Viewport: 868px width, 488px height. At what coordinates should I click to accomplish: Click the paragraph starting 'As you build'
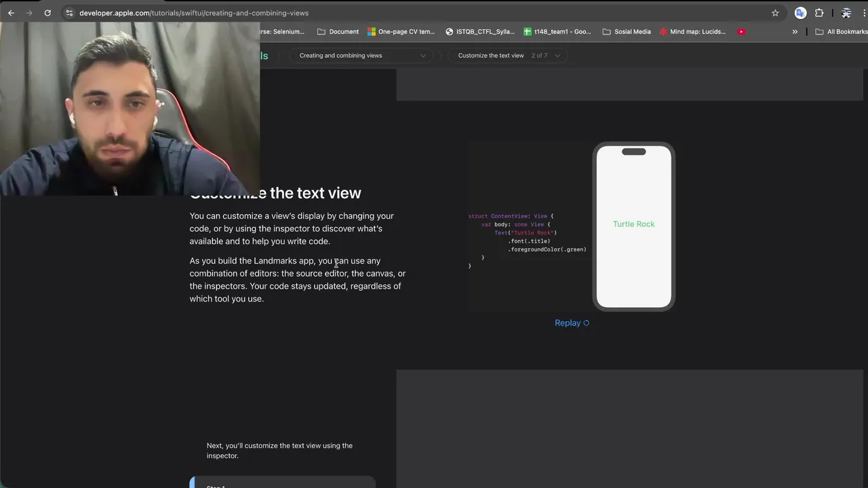(298, 280)
